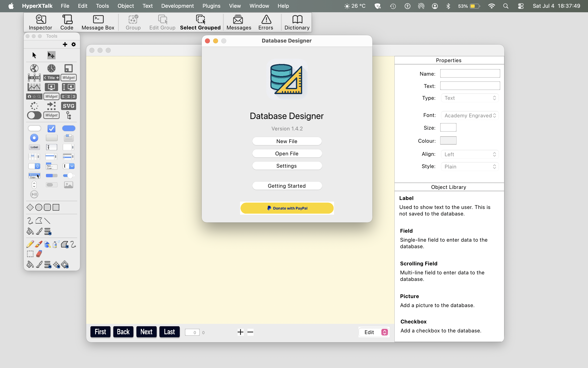
Task: Expand the Align dropdown
Action: pyautogui.click(x=470, y=154)
